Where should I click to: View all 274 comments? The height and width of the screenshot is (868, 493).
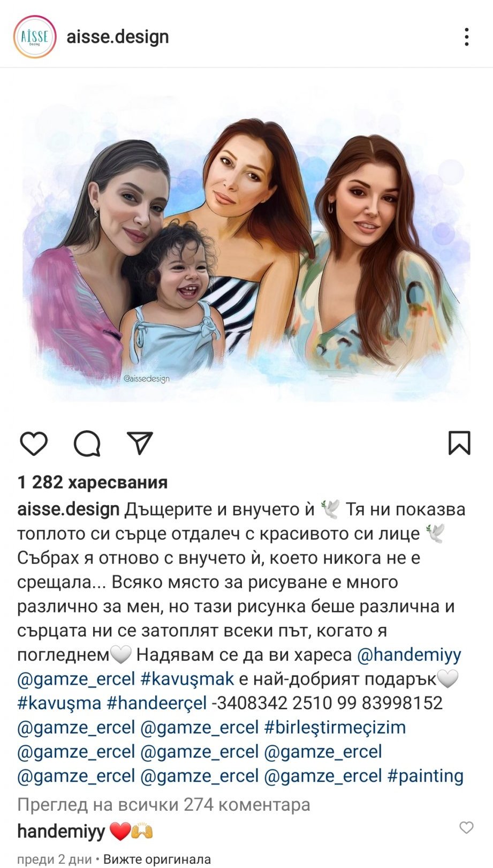(164, 805)
